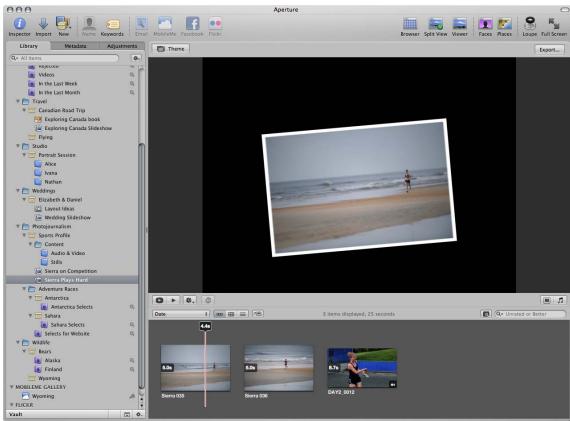The width and height of the screenshot is (570, 421).
Task: Collapse the Wildlife folder triangle
Action: (18, 342)
